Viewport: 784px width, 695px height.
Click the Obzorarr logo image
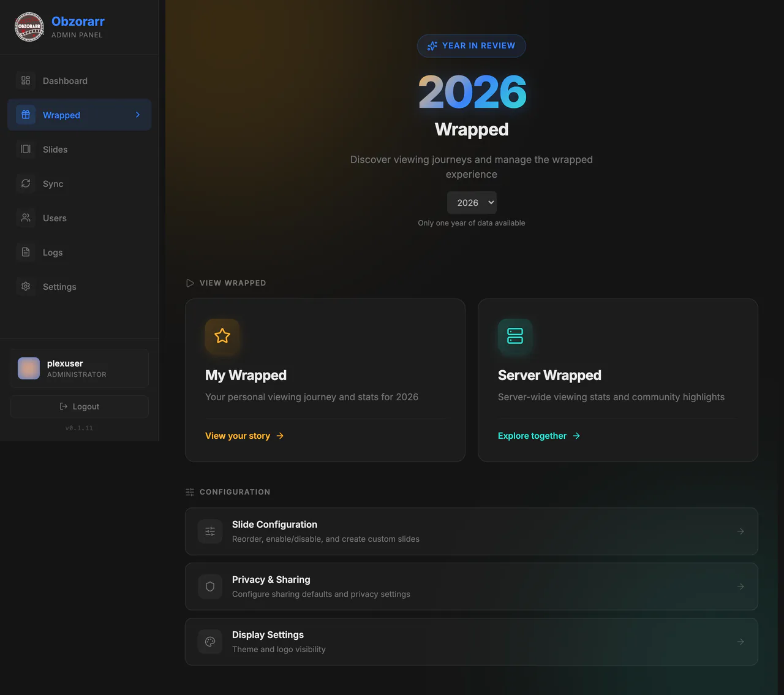tap(29, 27)
